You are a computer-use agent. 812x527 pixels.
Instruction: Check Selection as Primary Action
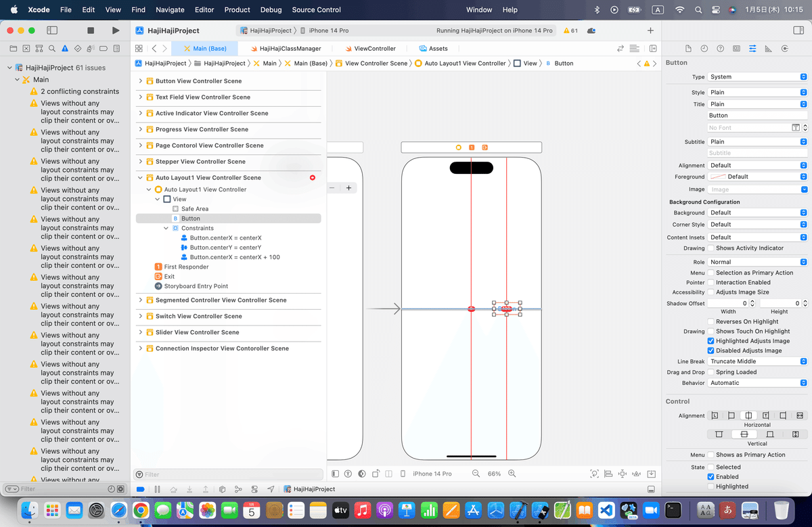tap(710, 273)
